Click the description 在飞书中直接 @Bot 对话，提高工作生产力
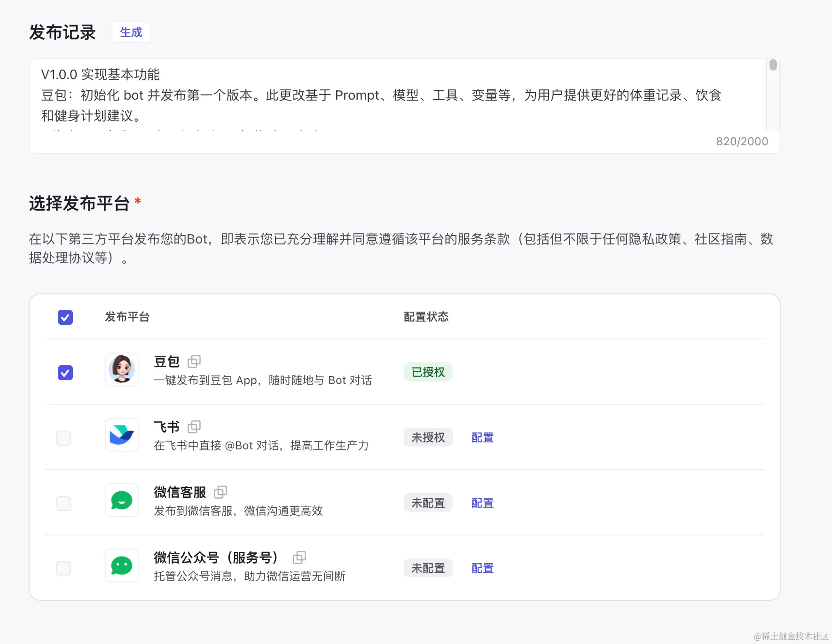Viewport: 832px width, 644px height. (x=261, y=446)
